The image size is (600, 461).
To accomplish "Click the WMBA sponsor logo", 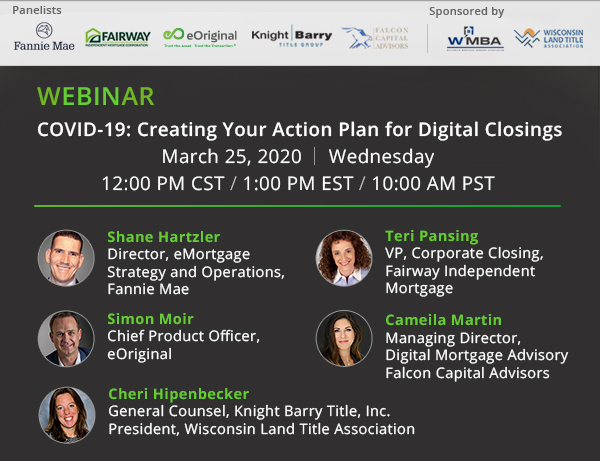I will [474, 39].
